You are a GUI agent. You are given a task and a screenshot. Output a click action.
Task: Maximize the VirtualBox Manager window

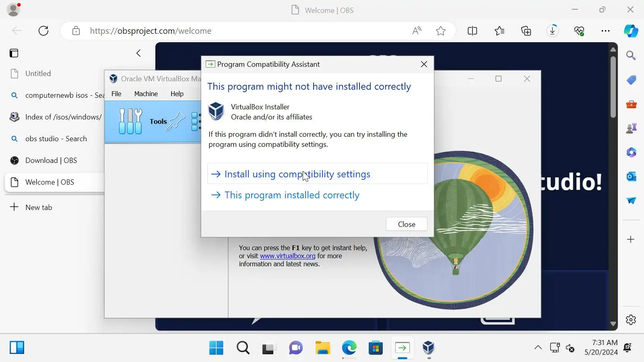click(x=499, y=79)
